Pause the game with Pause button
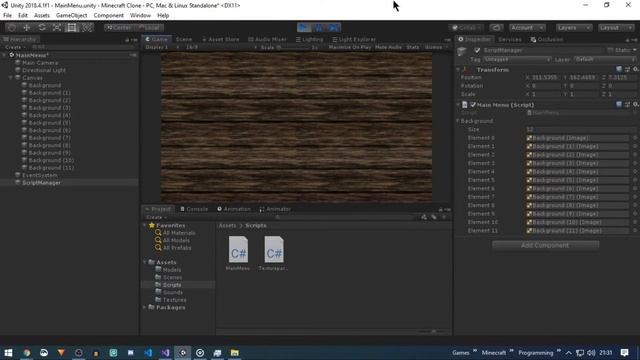The image size is (640, 360). pos(319,27)
